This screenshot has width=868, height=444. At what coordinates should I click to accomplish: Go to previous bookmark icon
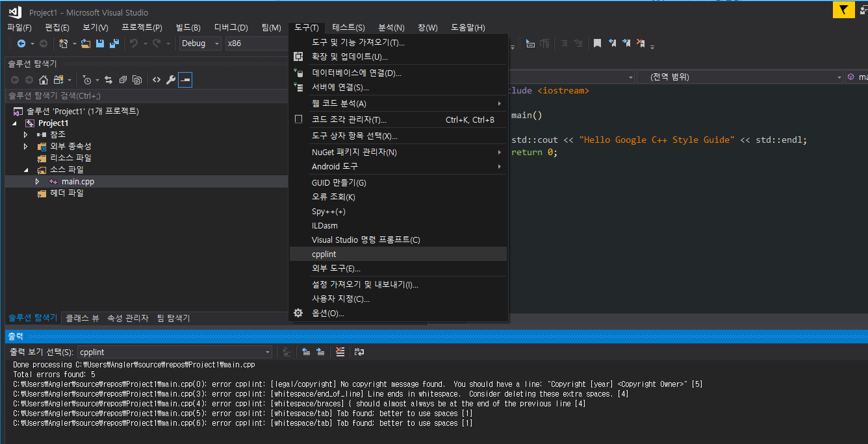(612, 43)
